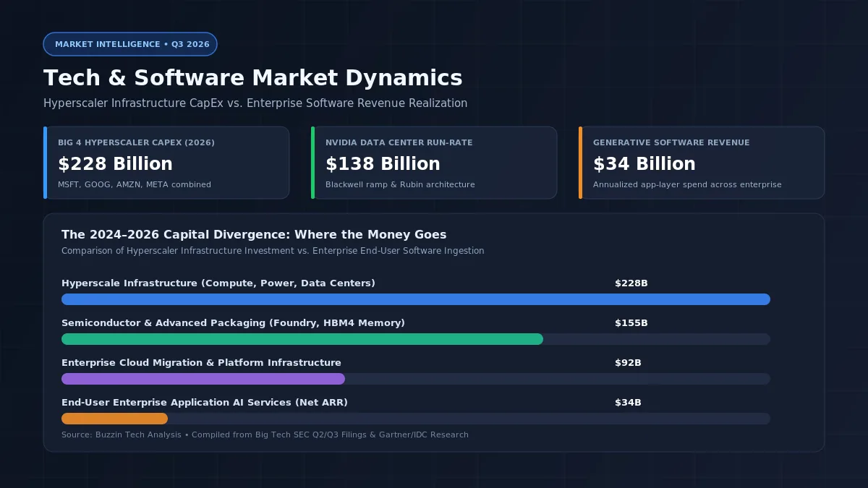Screen dimensions: 868x488
Task: Click the Enterprise Cloud Migration label
Action: (x=201, y=363)
